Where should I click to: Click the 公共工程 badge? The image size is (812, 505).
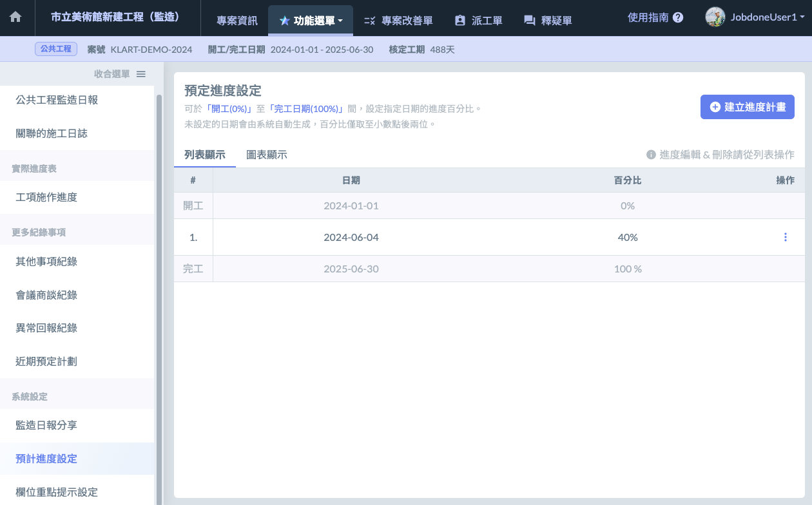(56, 49)
